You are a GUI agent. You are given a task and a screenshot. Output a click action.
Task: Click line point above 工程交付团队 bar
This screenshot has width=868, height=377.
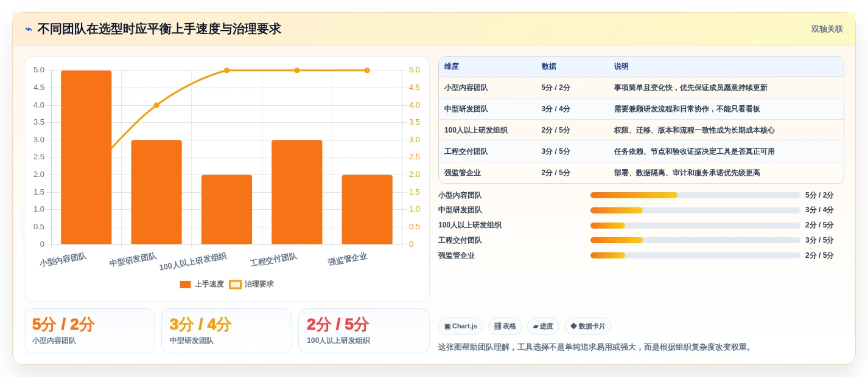pos(297,71)
